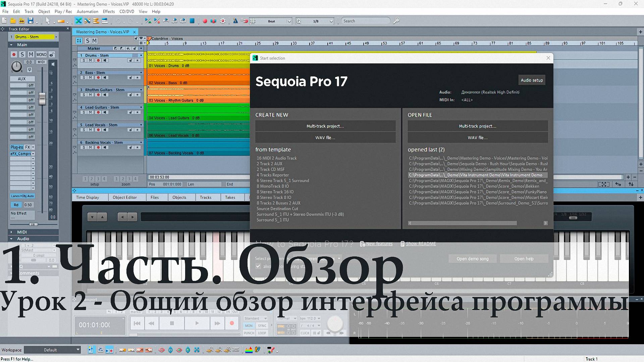Viewport: 644px width, 362px height.
Task: Click the record button in top toolbar
Action: click(205, 21)
